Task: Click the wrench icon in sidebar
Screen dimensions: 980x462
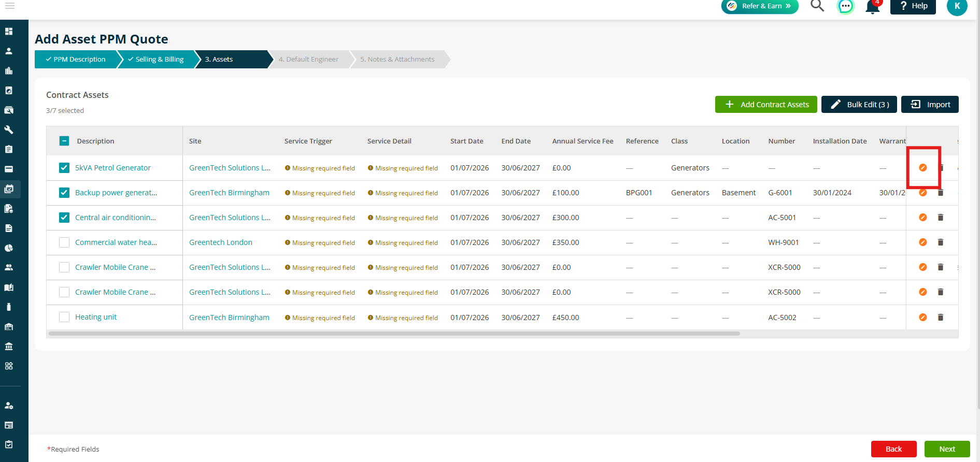Action: click(9, 129)
